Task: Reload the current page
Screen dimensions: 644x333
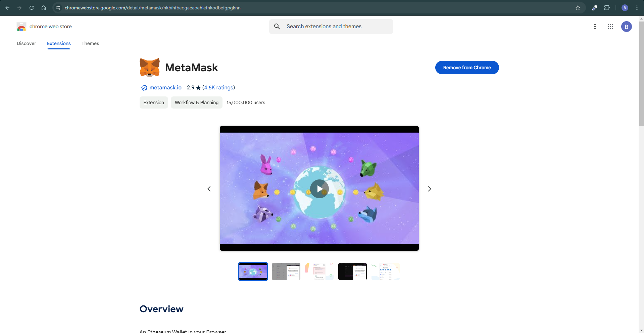Action: pyautogui.click(x=32, y=8)
